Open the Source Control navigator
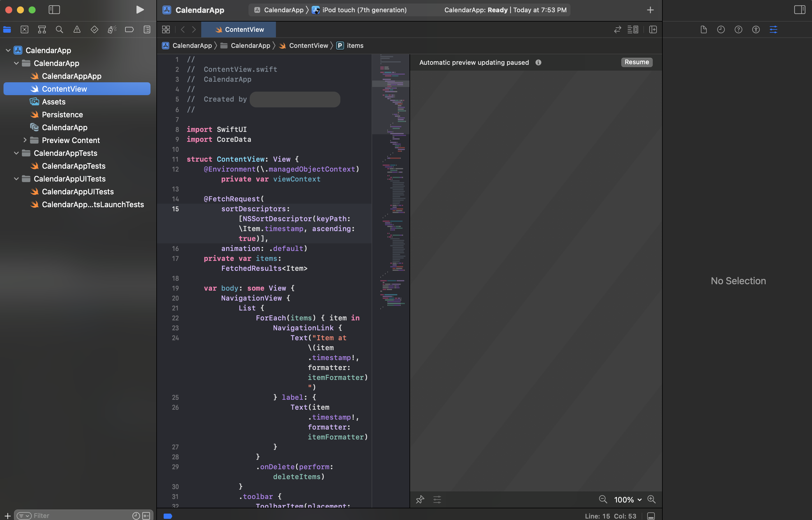 (x=24, y=30)
